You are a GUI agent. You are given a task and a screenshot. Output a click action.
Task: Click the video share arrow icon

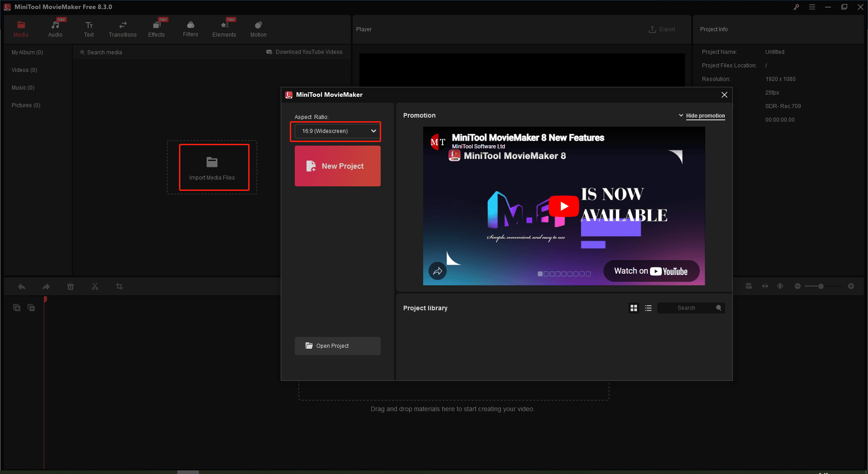click(438, 271)
